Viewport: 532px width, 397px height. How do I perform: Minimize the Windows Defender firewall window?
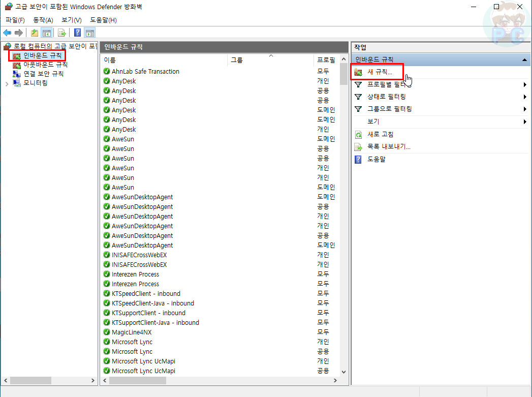pyautogui.click(x=474, y=7)
